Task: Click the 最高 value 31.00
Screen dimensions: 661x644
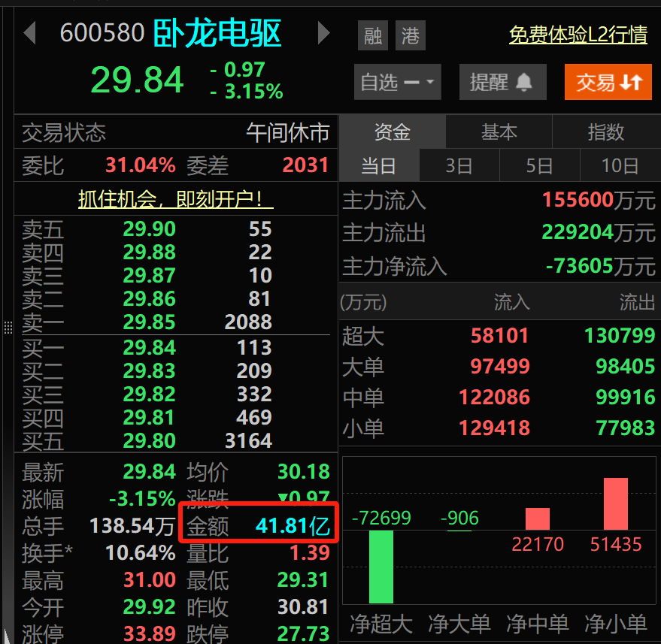Action: pos(150,580)
